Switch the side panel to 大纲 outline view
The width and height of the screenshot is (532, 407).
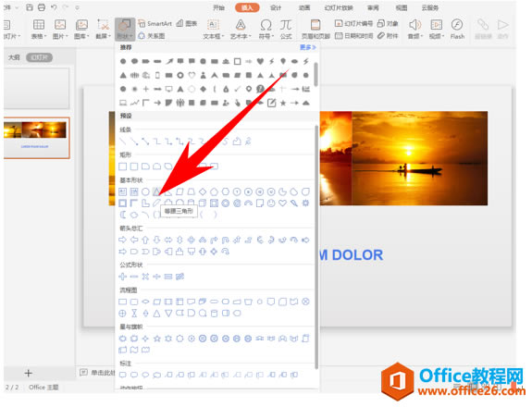pyautogui.click(x=14, y=57)
